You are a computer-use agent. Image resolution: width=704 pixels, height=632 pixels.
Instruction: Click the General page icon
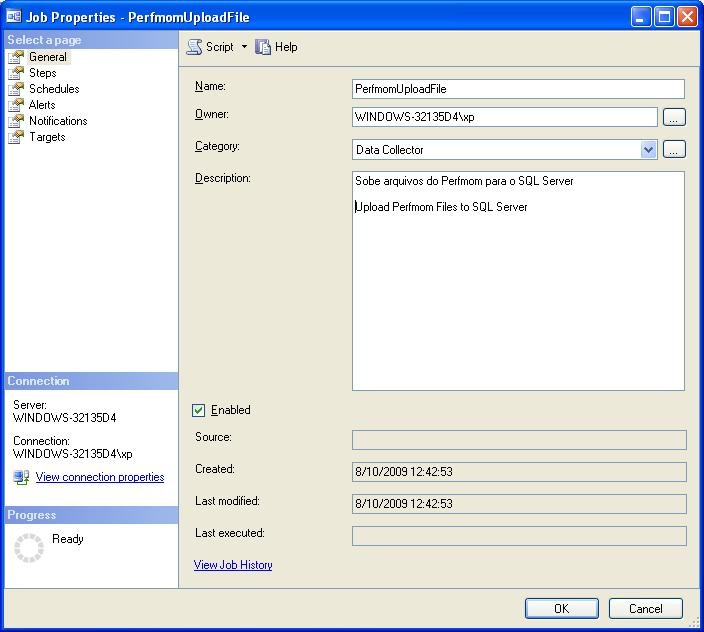[16, 57]
